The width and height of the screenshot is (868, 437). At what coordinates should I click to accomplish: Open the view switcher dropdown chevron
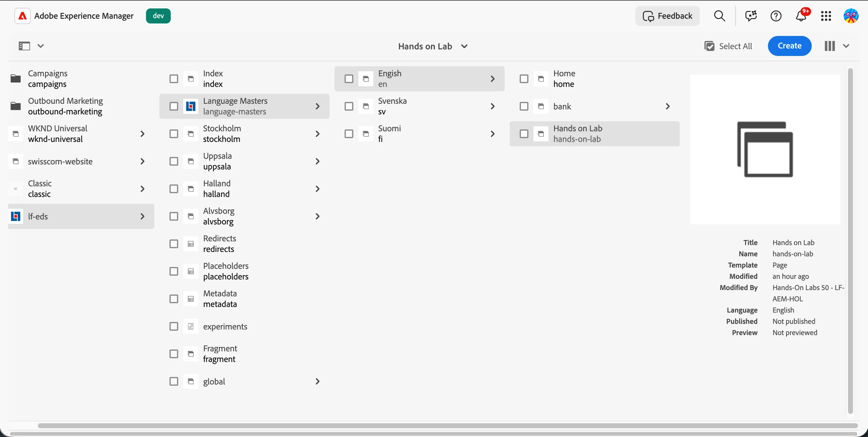click(x=846, y=46)
